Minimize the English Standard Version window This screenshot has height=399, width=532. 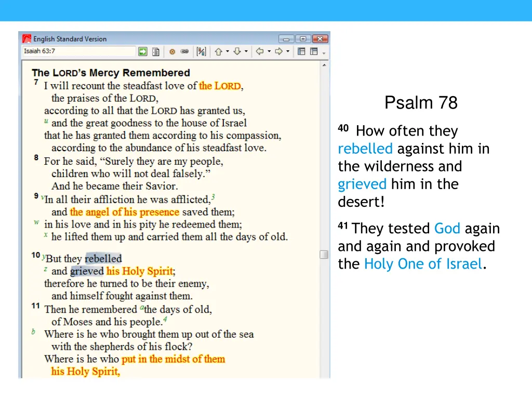[286, 39]
